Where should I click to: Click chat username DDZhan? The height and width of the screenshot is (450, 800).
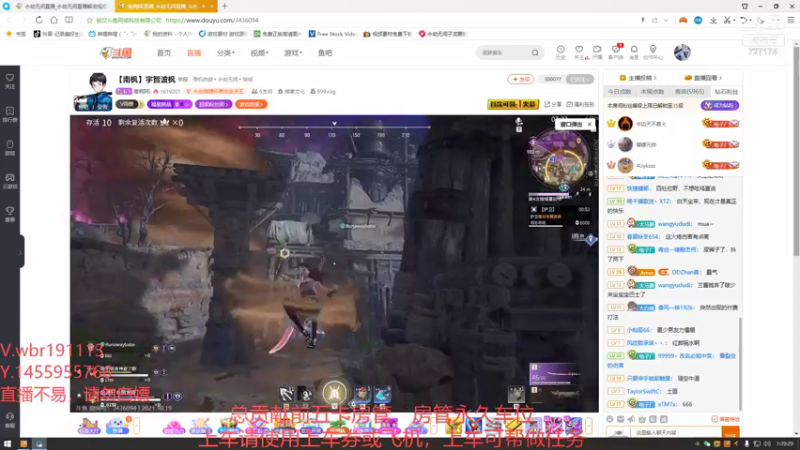click(x=685, y=272)
